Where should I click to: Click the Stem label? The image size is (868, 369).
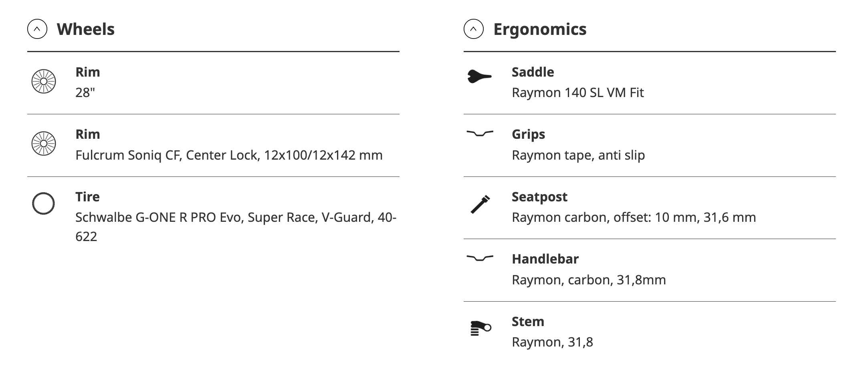(x=528, y=322)
